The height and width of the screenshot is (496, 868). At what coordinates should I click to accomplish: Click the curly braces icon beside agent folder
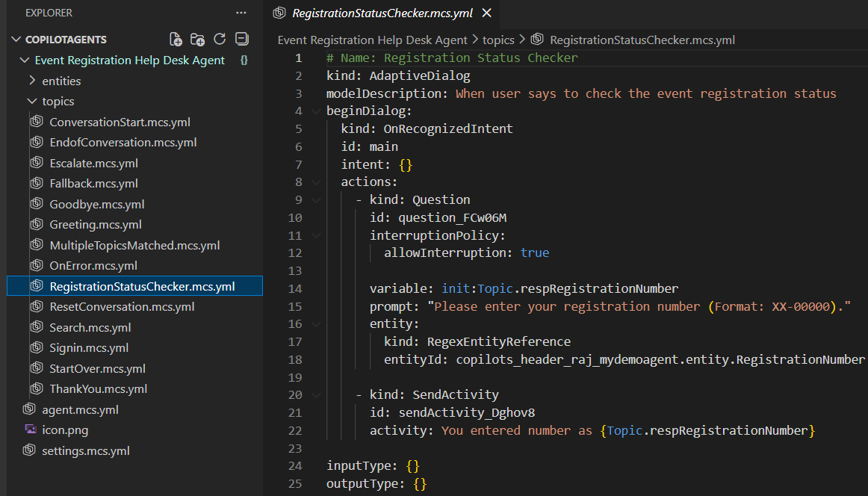244,61
